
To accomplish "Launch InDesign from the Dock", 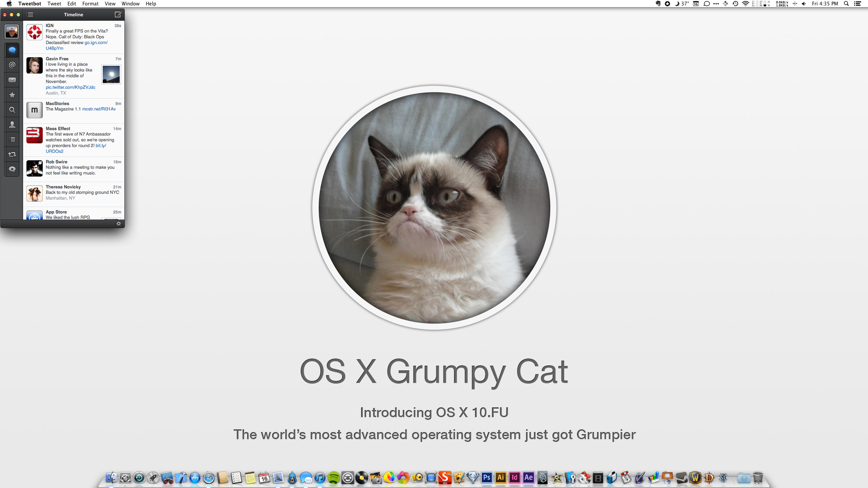I will pyautogui.click(x=515, y=478).
